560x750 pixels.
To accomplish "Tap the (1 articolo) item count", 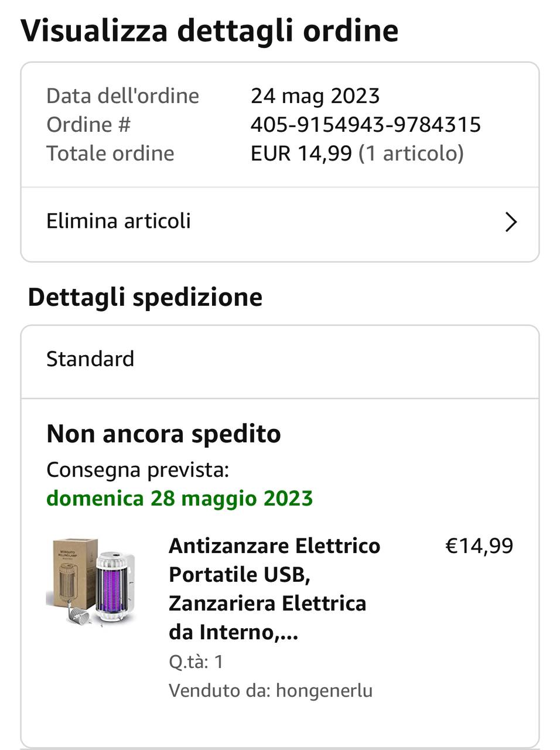I will pyautogui.click(x=411, y=153).
